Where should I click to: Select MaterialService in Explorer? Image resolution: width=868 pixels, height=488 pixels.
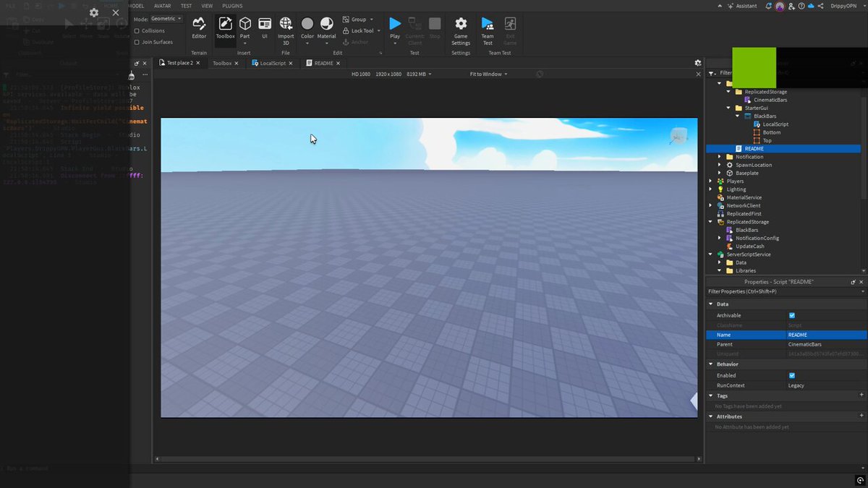744,197
